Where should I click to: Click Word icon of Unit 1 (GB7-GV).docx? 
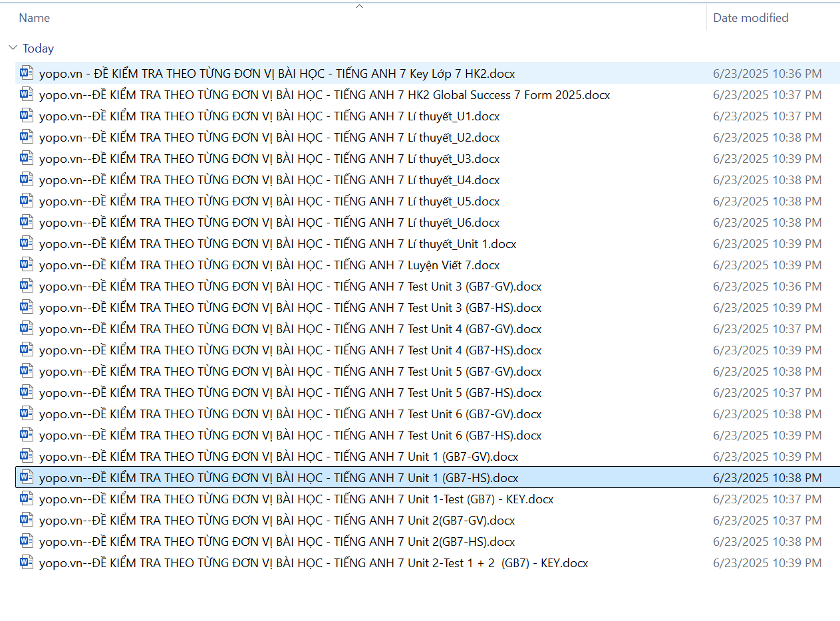[x=27, y=456]
